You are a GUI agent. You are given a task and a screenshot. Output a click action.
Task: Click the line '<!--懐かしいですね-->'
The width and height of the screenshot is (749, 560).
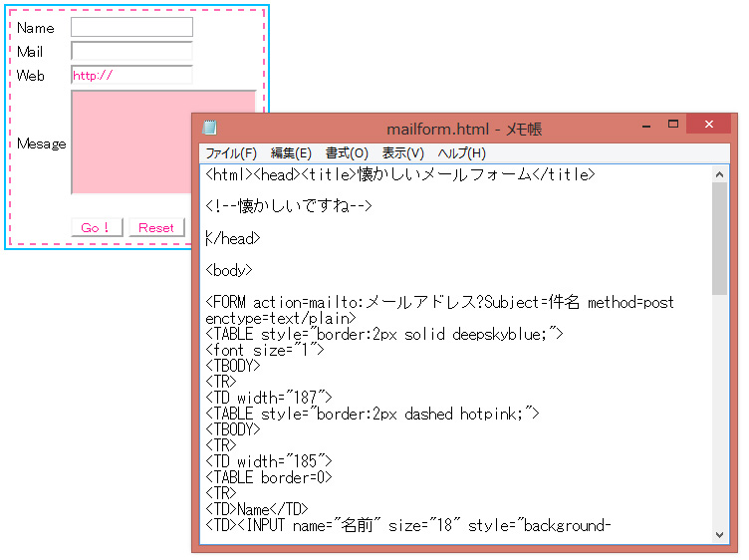coord(289,206)
